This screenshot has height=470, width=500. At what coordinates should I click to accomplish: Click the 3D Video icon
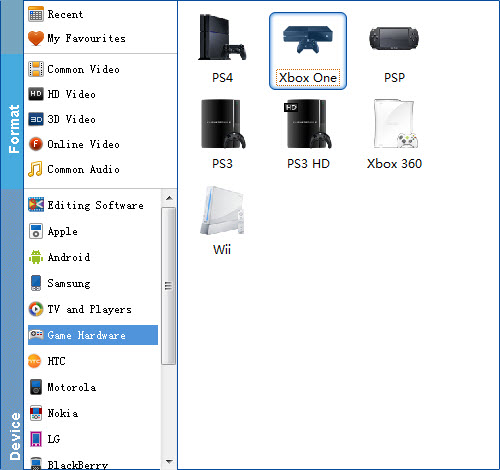[x=35, y=119]
